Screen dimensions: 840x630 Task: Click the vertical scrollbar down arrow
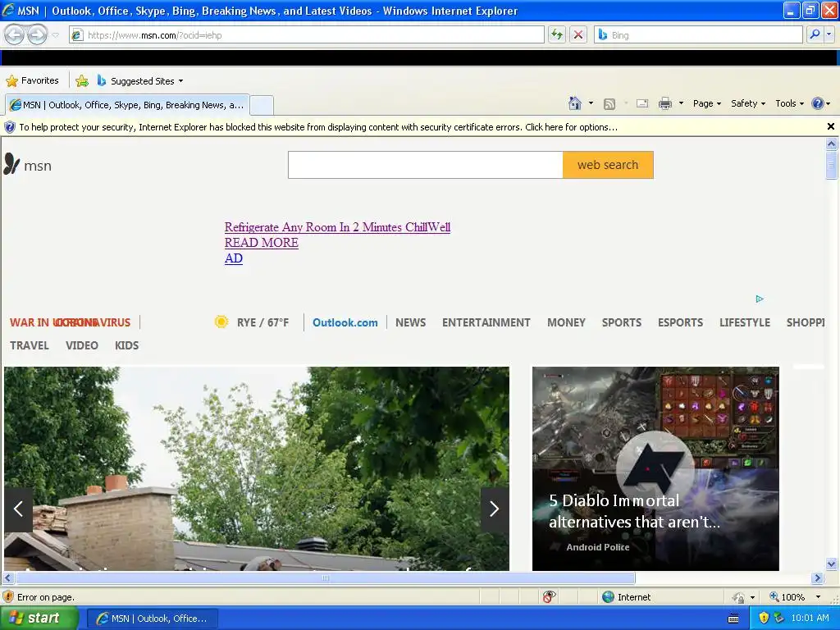(x=831, y=564)
